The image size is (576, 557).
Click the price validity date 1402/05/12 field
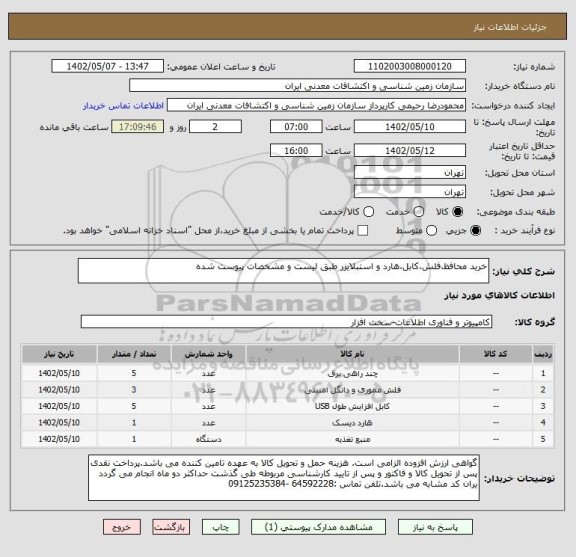click(x=410, y=151)
